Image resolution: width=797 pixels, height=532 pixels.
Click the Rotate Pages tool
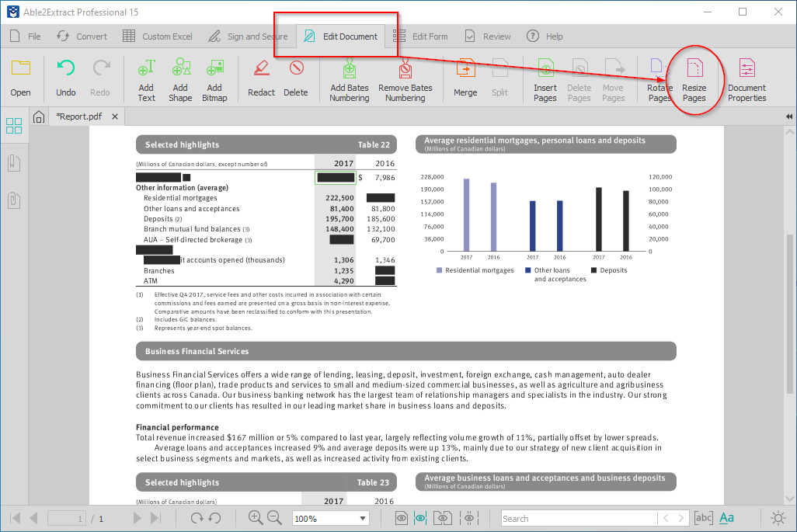660,80
